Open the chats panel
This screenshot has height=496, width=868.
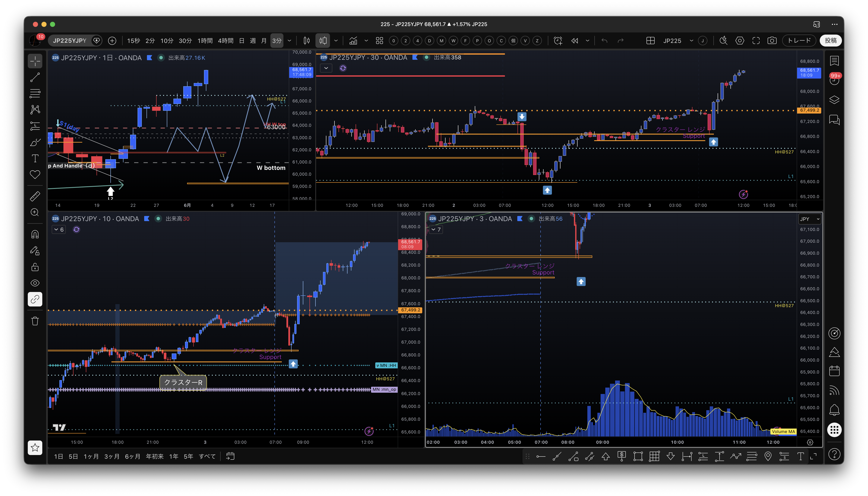coord(834,120)
